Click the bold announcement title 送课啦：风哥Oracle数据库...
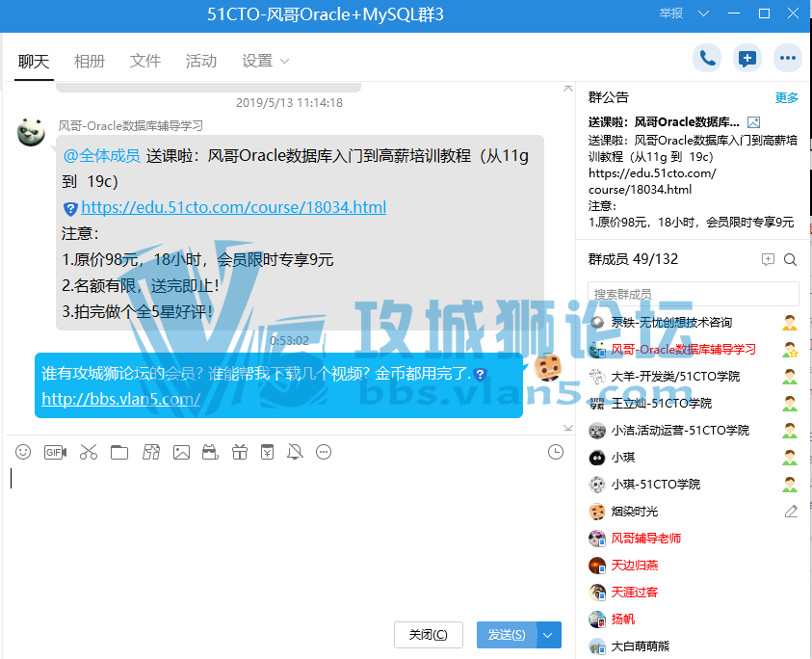Screen dimensions: 812x659 pyautogui.click(x=664, y=122)
